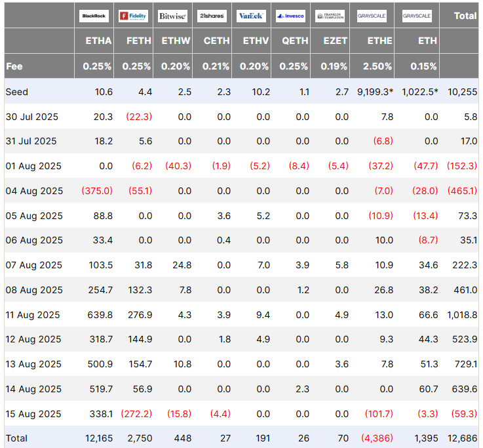The width and height of the screenshot is (483, 448).
Task: Click the 2.50% fee cell for ETHE
Action: point(377,66)
